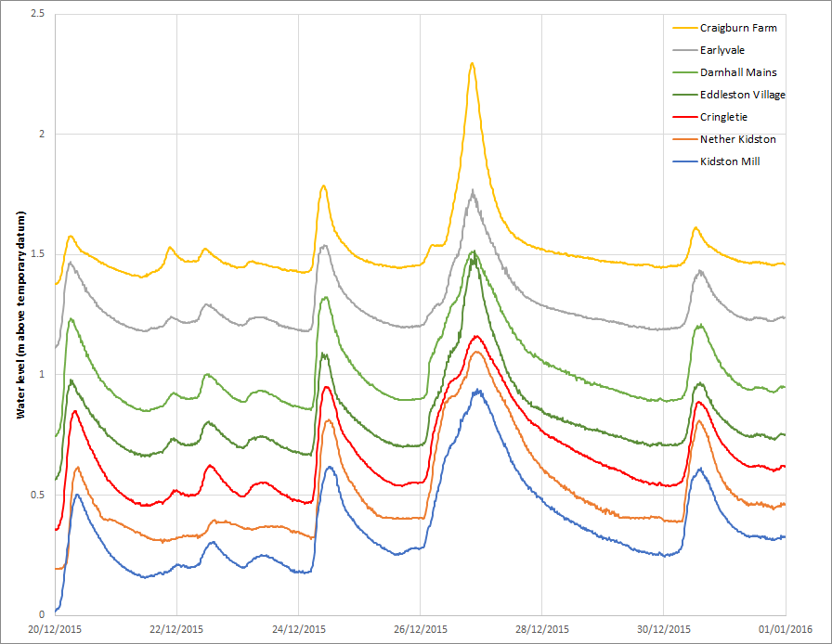Click the 26/12/2015 x-axis date label

pos(421,629)
